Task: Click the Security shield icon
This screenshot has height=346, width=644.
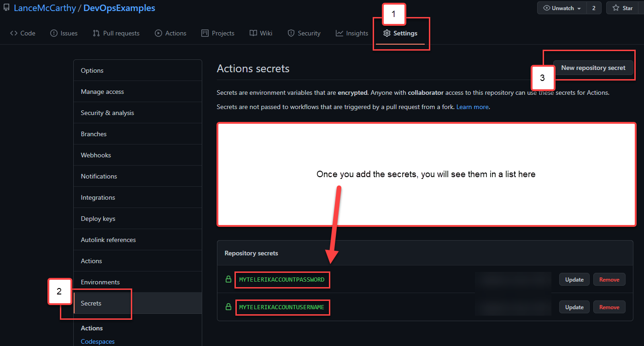Action: [291, 33]
